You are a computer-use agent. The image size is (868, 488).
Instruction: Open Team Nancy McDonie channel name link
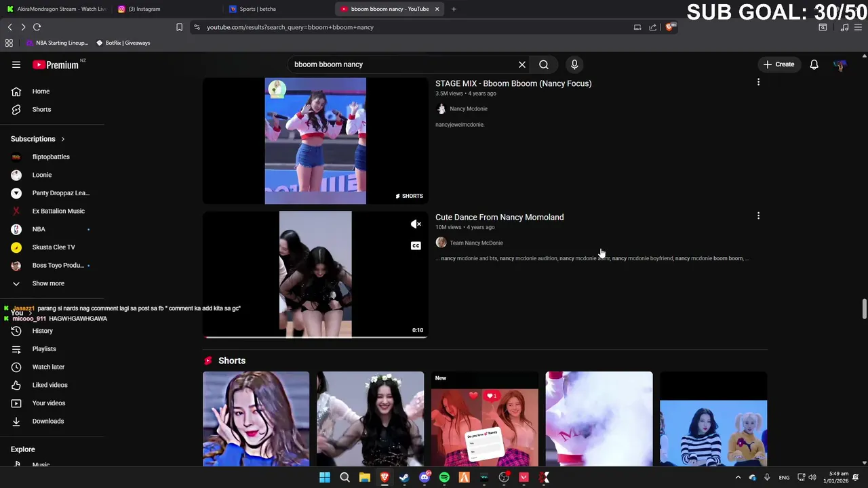point(476,243)
